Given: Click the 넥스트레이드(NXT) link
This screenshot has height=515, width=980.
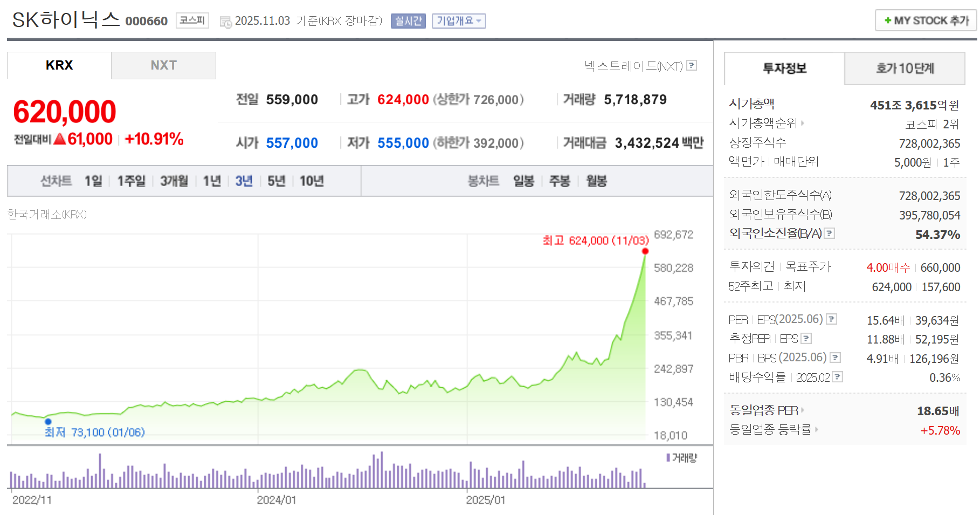Looking at the screenshot, I should tap(633, 66).
